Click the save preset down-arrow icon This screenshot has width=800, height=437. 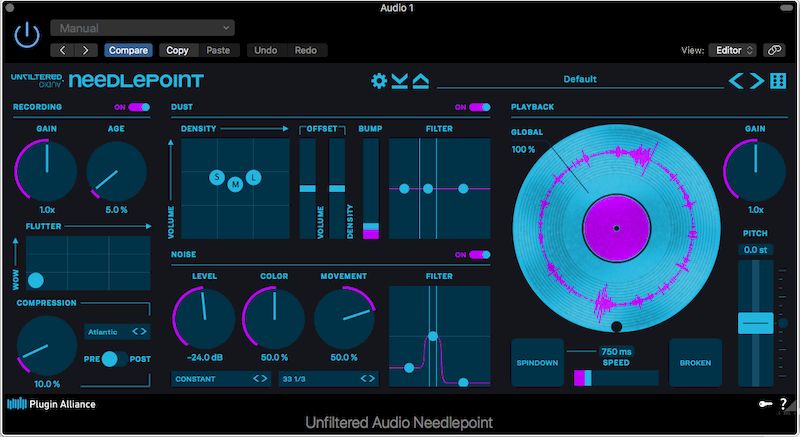click(x=399, y=81)
